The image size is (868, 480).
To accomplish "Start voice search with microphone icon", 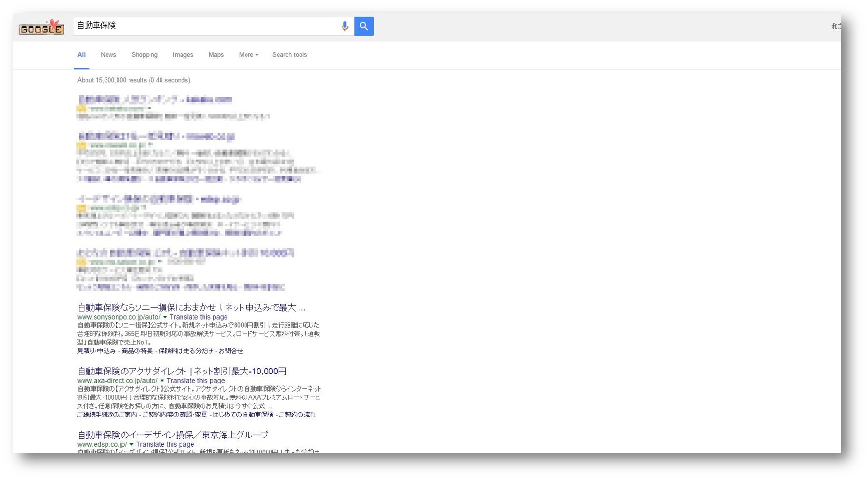I will [345, 26].
